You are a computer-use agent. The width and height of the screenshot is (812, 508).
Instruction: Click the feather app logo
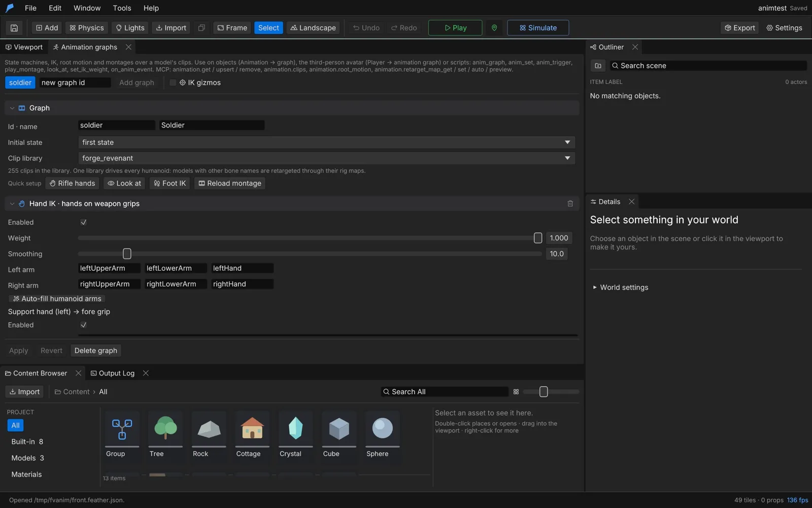tap(10, 8)
